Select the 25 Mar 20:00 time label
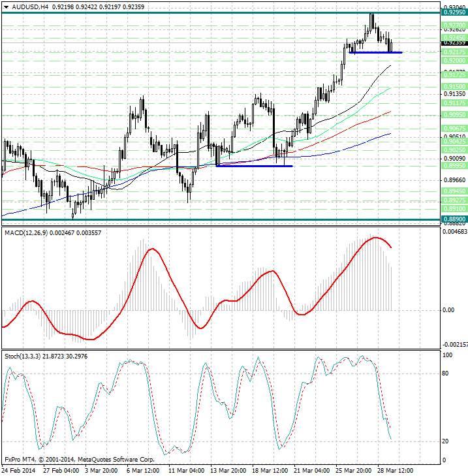Screen dimensions: 468x476 (x=354, y=471)
